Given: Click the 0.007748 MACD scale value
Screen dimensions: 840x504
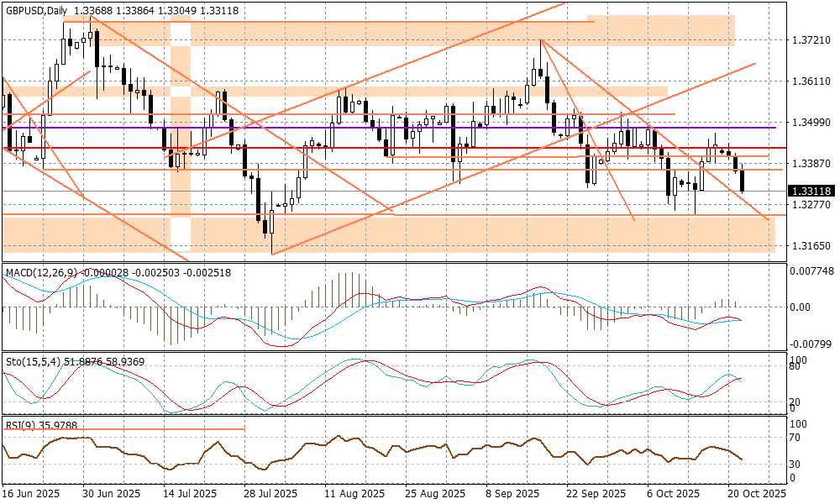Looking at the screenshot, I should pyautogui.click(x=811, y=271).
